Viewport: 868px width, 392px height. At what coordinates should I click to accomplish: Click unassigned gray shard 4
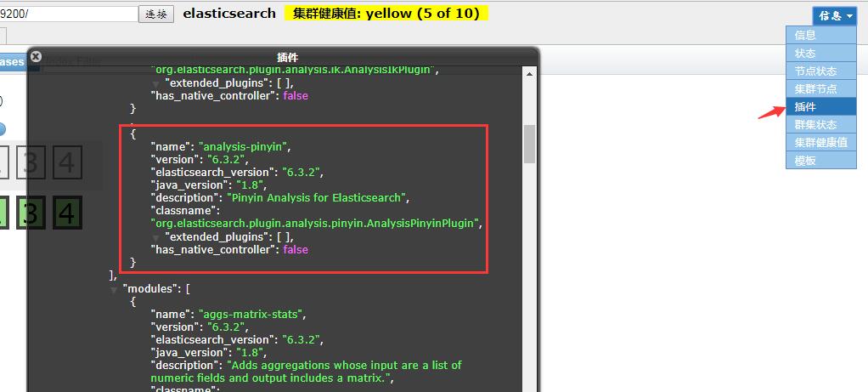pos(68,162)
